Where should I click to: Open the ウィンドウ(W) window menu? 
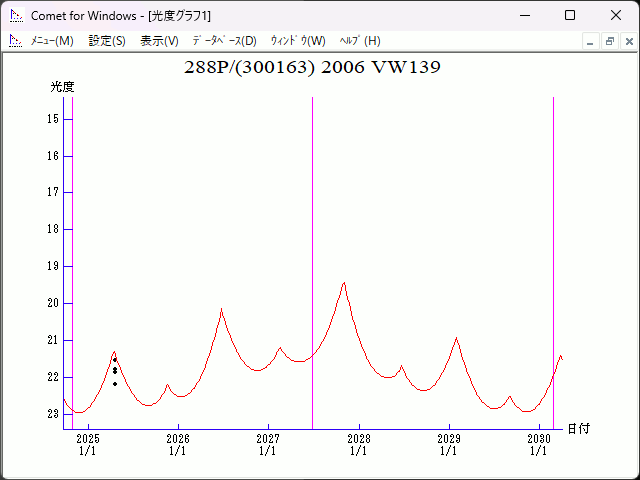pyautogui.click(x=298, y=41)
